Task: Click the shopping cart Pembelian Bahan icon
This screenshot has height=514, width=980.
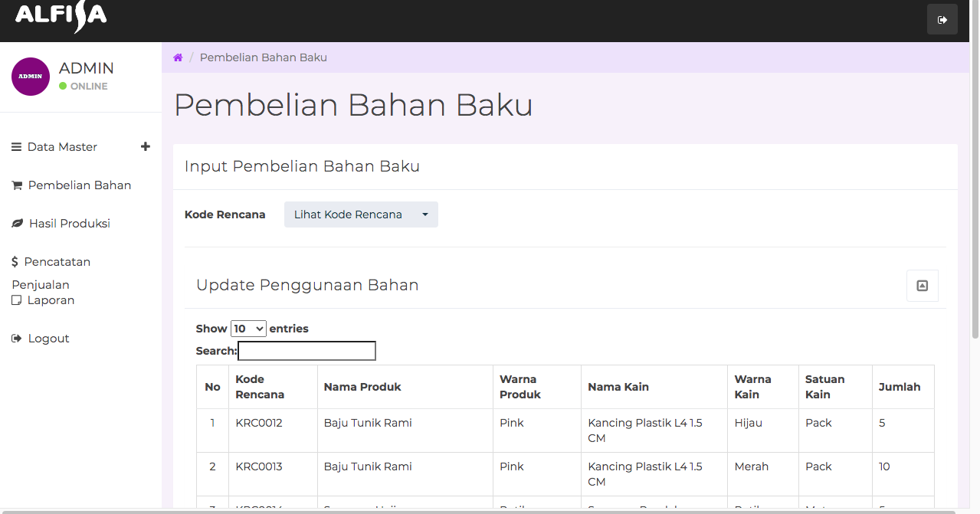Action: point(17,185)
